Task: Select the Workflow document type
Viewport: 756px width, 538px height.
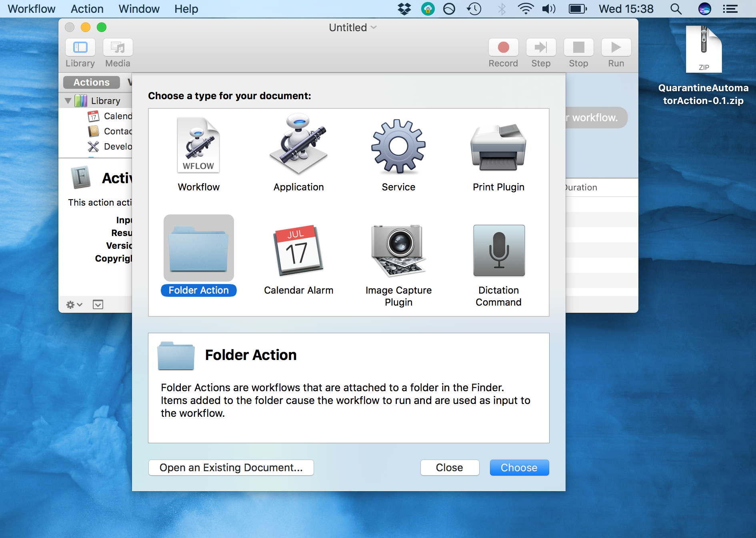Action: [x=198, y=154]
